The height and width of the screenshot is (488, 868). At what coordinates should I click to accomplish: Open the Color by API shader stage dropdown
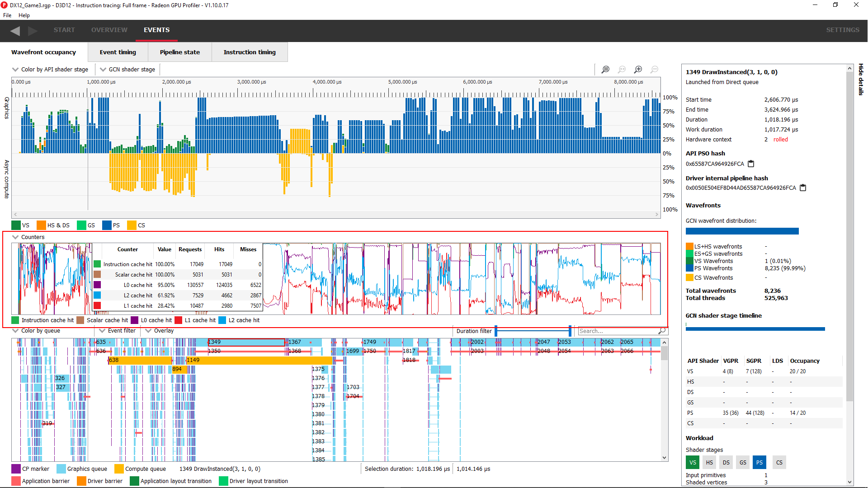(x=50, y=69)
